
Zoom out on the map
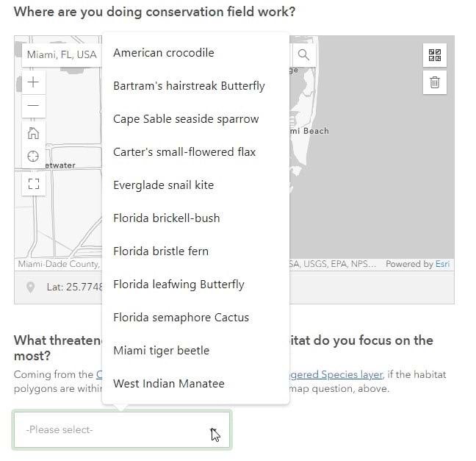click(32, 107)
